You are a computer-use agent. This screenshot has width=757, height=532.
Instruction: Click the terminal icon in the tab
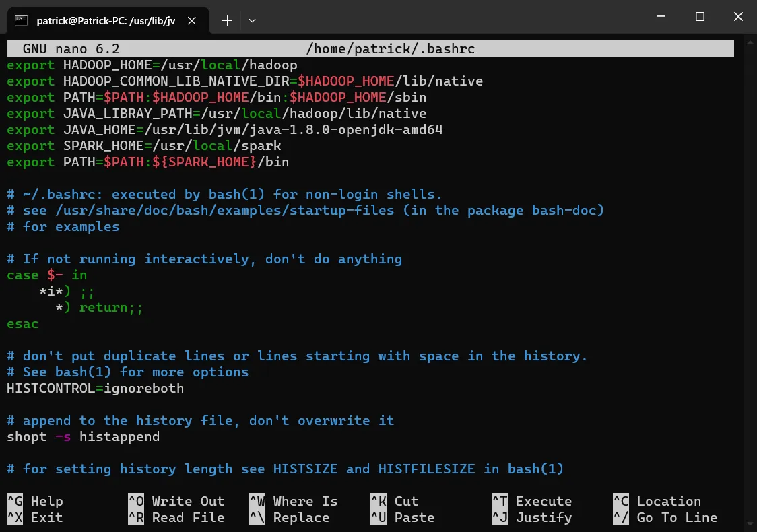point(21,20)
